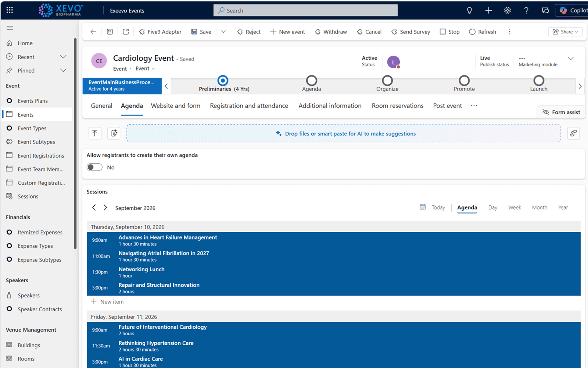Click the lightbulb assistant icon
This screenshot has height=368, width=588.
click(469, 10)
